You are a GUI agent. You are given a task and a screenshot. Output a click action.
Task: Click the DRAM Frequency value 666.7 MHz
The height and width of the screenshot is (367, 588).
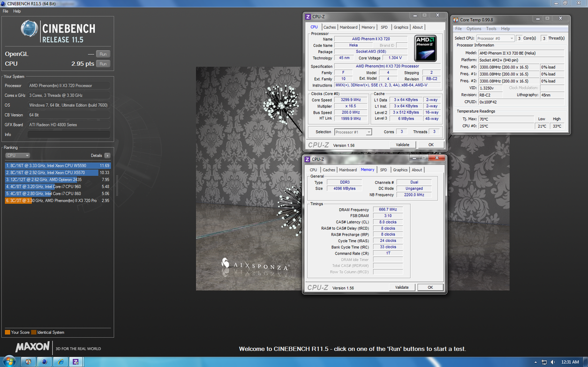pos(388,210)
